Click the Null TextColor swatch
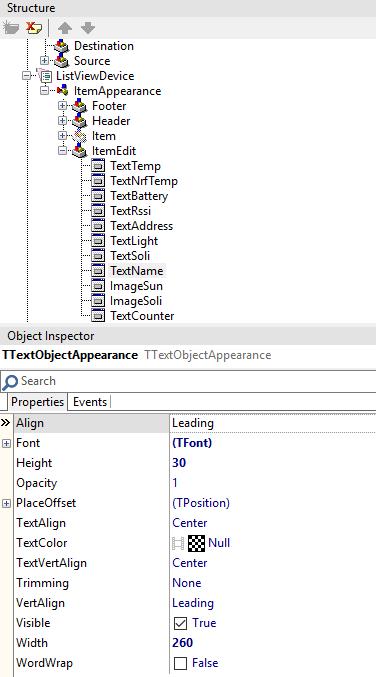Screen dimensions: 376x677 tap(196, 543)
